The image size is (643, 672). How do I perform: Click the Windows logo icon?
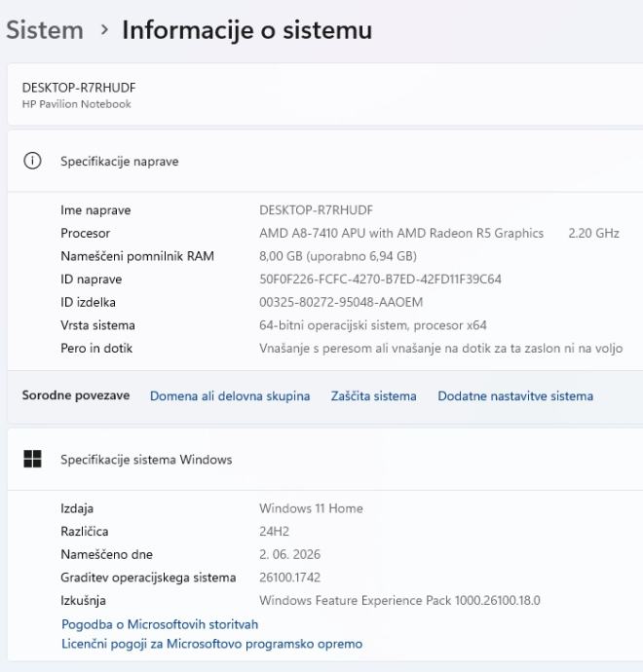pos(32,459)
